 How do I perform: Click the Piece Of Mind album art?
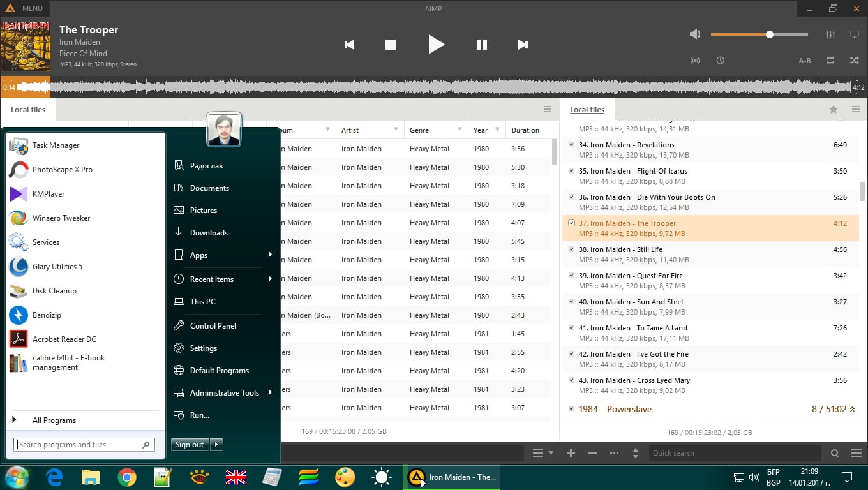[25, 47]
